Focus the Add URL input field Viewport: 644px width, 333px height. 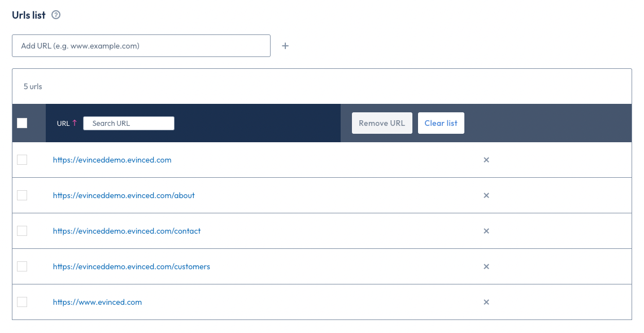point(141,46)
